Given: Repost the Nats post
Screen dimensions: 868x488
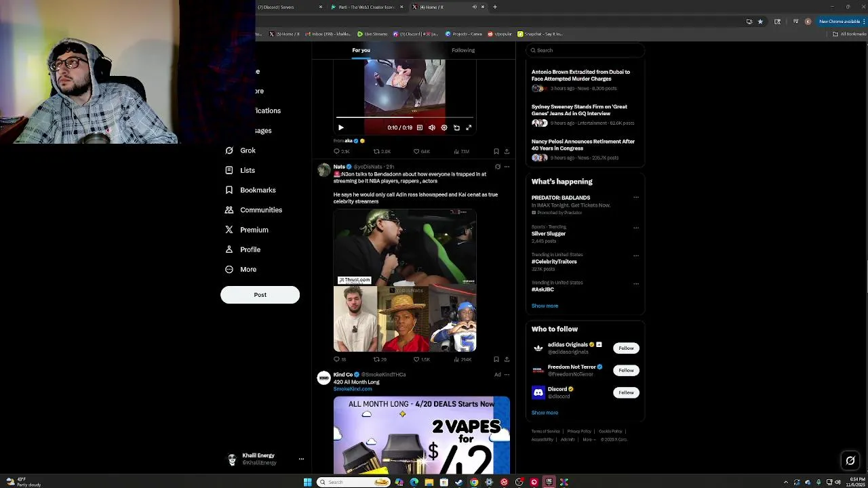Looking at the screenshot, I should [x=380, y=359].
